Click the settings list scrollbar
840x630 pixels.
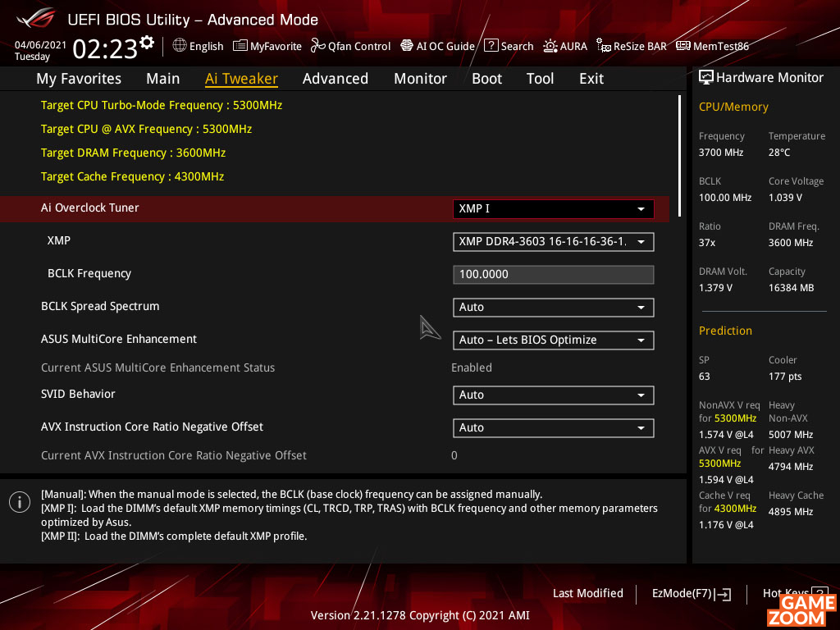[x=680, y=155]
